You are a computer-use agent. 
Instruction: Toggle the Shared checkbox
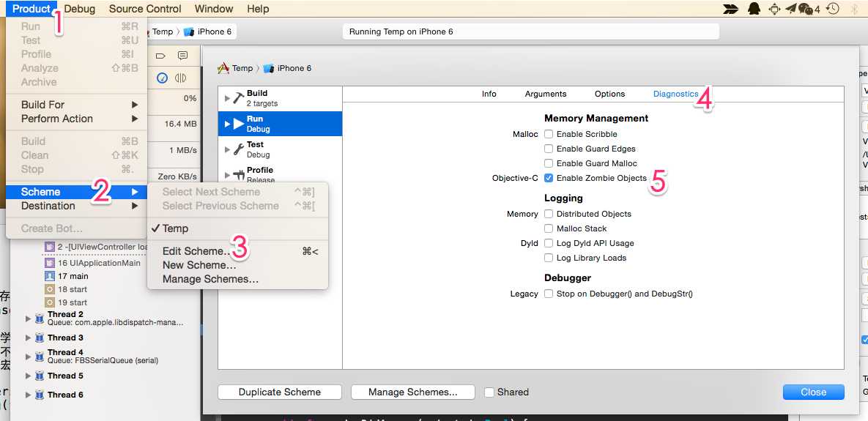489,392
